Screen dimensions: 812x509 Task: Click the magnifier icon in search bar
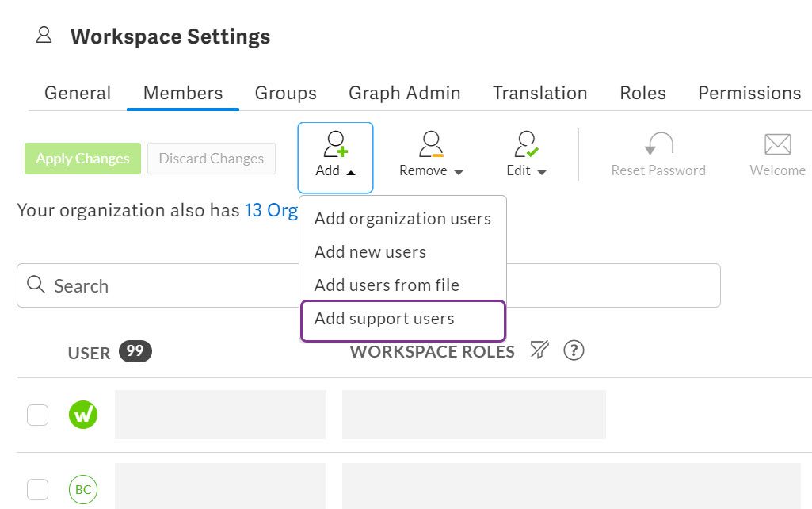pos(36,285)
